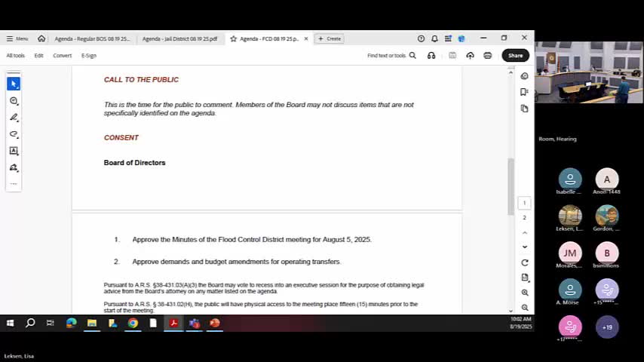Screen dimensions: 644x362
Task: Show the +19 more participants
Action: pyautogui.click(x=607, y=327)
